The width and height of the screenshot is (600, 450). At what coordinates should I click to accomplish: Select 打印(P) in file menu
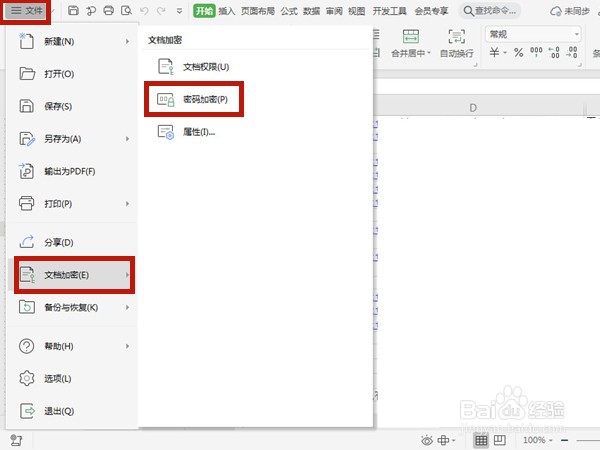point(72,204)
